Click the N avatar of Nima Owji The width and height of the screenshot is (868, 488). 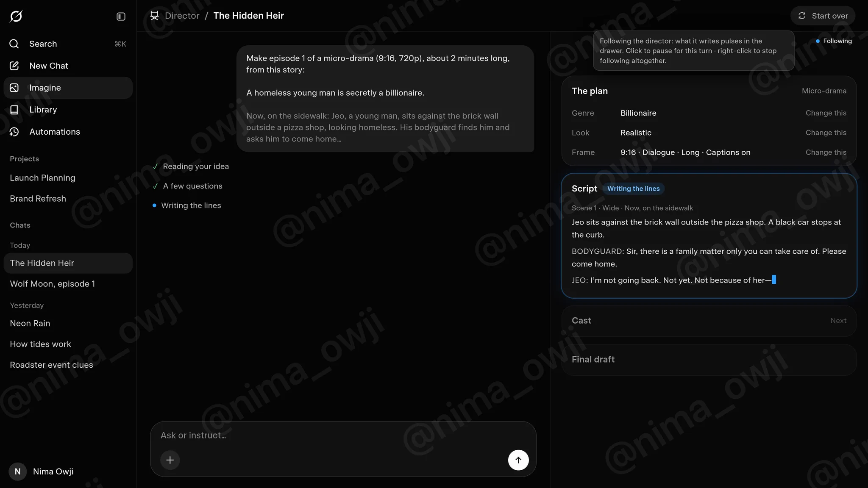pos(18,471)
